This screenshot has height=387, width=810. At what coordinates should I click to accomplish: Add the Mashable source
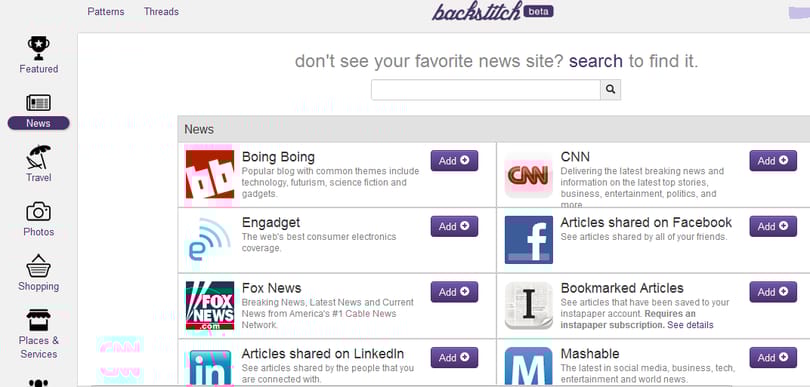coord(773,358)
